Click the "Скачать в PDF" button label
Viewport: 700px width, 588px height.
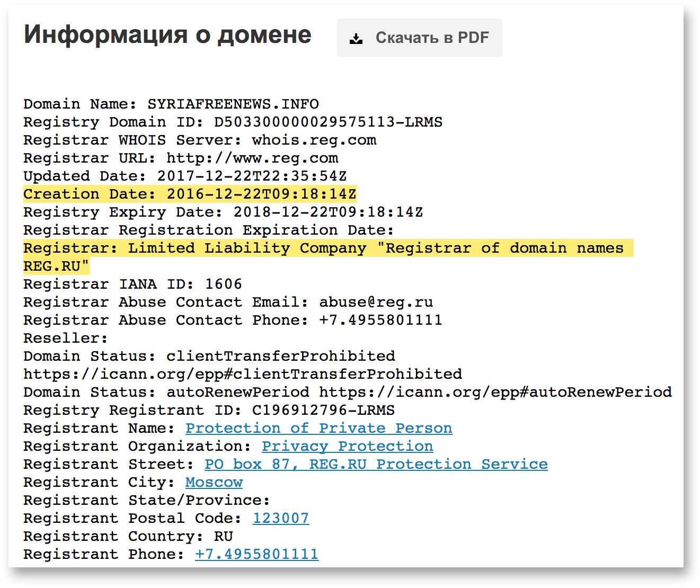click(432, 38)
